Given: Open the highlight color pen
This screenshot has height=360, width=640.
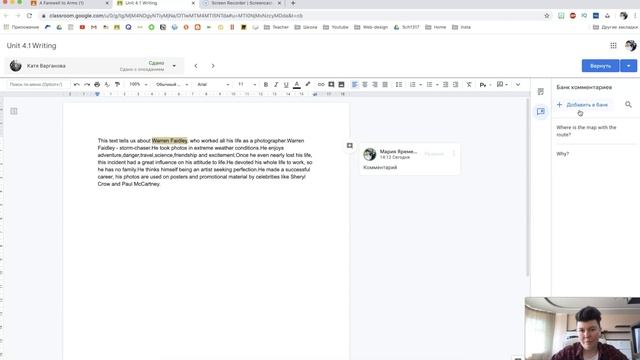Looking at the screenshot, I should pos(308,84).
